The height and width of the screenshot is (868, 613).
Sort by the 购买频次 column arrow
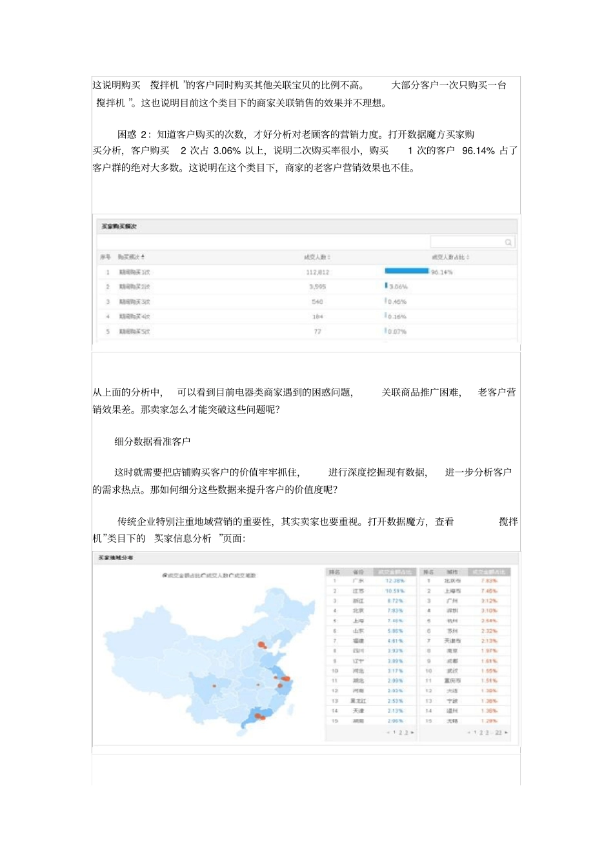[143, 257]
